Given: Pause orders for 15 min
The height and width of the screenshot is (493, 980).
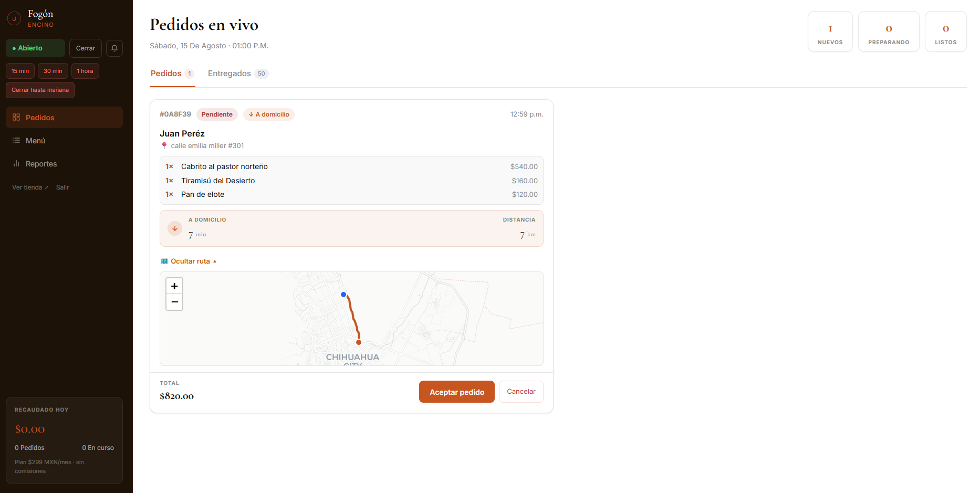Looking at the screenshot, I should (20, 71).
